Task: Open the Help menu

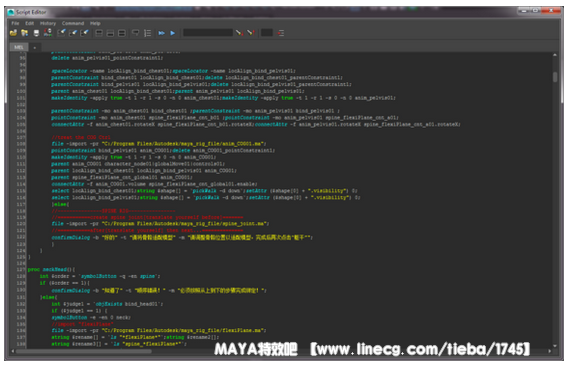Action: (95, 23)
